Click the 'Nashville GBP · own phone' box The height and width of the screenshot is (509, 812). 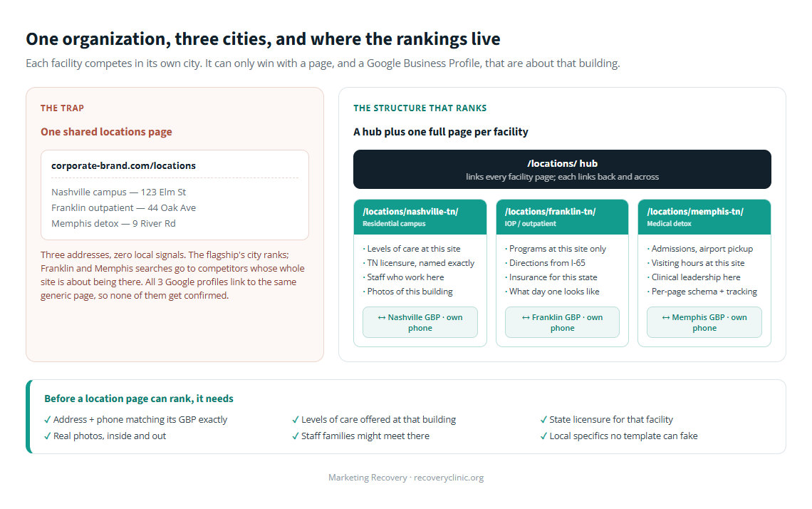(x=420, y=322)
